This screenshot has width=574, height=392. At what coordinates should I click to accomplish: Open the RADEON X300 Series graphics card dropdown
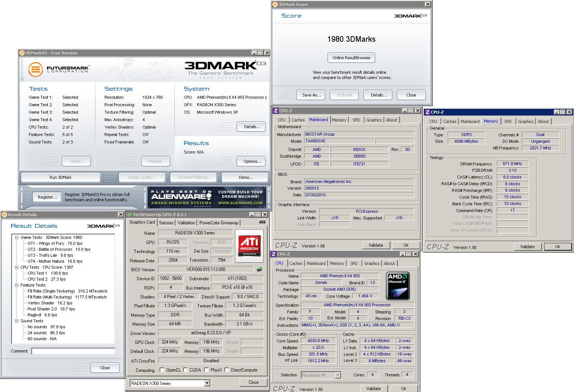(207, 383)
